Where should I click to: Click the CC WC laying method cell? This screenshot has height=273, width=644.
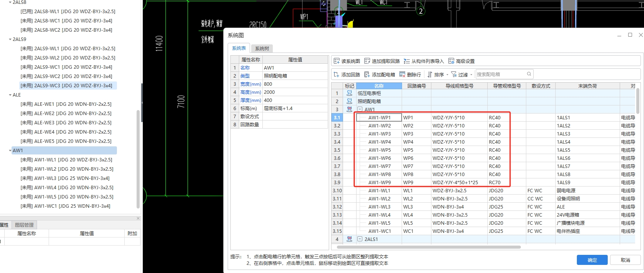point(541,198)
